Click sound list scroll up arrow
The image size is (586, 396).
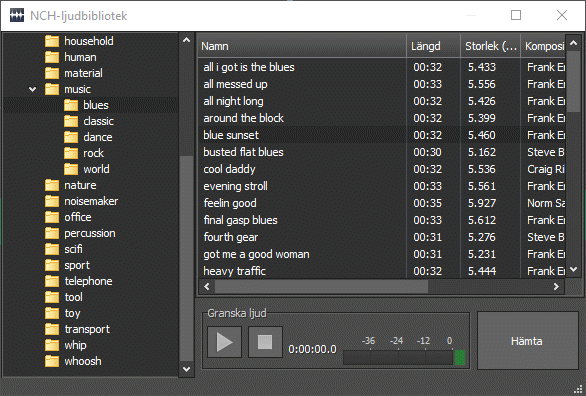coord(573,43)
